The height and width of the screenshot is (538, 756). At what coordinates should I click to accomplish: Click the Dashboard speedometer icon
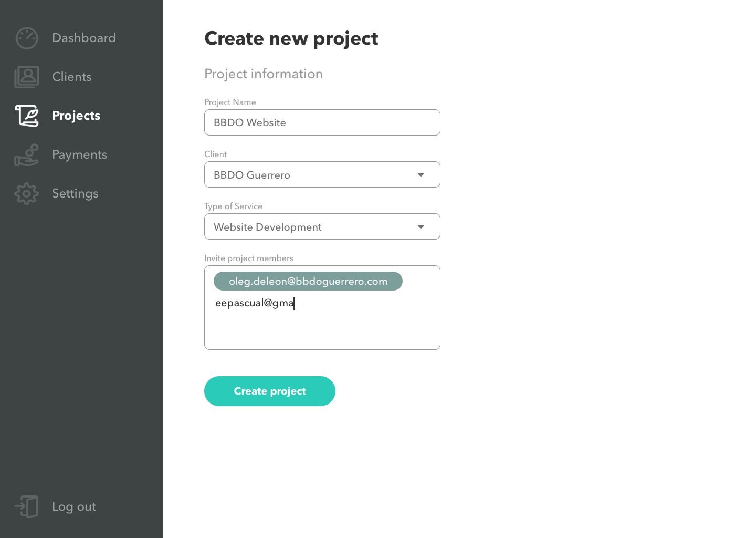(27, 38)
